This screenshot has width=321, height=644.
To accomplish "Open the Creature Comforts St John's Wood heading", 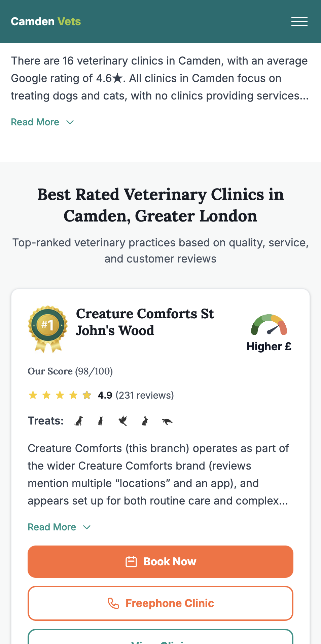I will (x=145, y=322).
